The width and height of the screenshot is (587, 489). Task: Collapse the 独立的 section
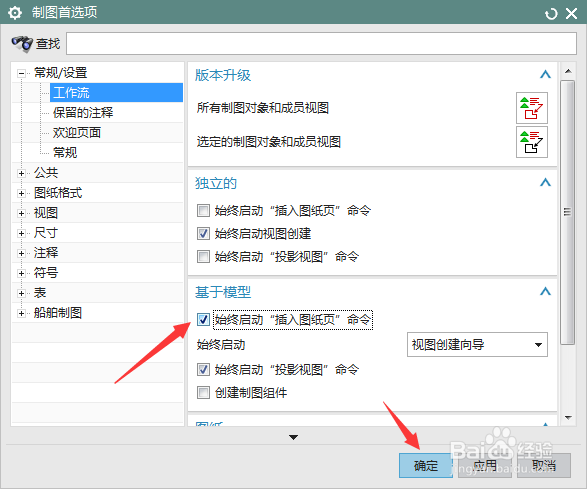pos(545,182)
